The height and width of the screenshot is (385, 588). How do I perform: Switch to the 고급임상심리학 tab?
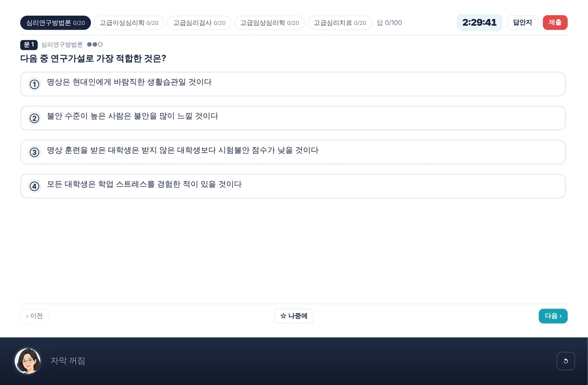pos(270,23)
